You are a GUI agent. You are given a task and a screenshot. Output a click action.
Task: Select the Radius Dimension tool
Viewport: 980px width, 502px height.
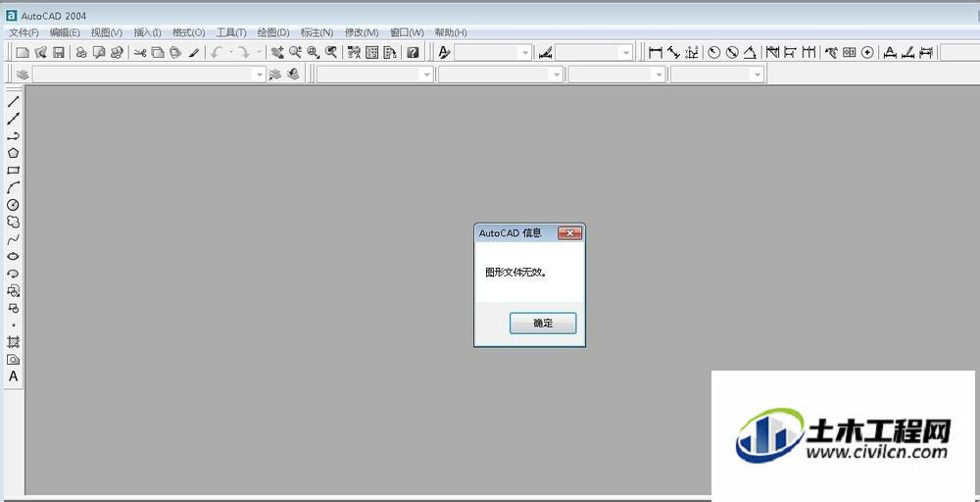713,53
